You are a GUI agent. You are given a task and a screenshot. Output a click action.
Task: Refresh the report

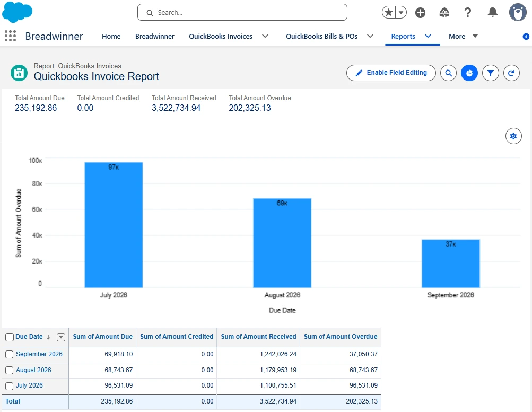click(x=511, y=73)
